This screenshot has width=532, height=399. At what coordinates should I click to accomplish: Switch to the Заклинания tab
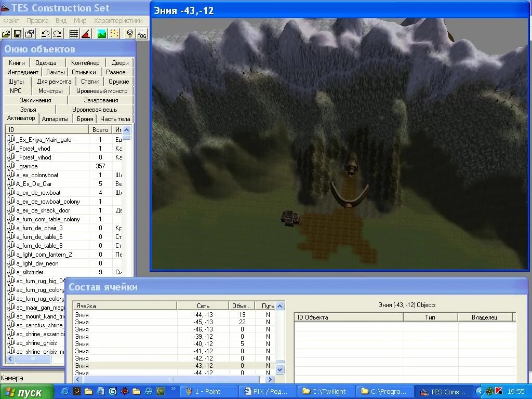(35, 100)
